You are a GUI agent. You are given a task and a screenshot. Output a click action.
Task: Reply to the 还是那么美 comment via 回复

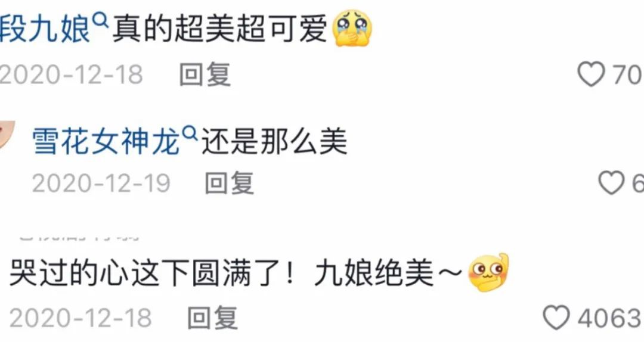click(230, 182)
